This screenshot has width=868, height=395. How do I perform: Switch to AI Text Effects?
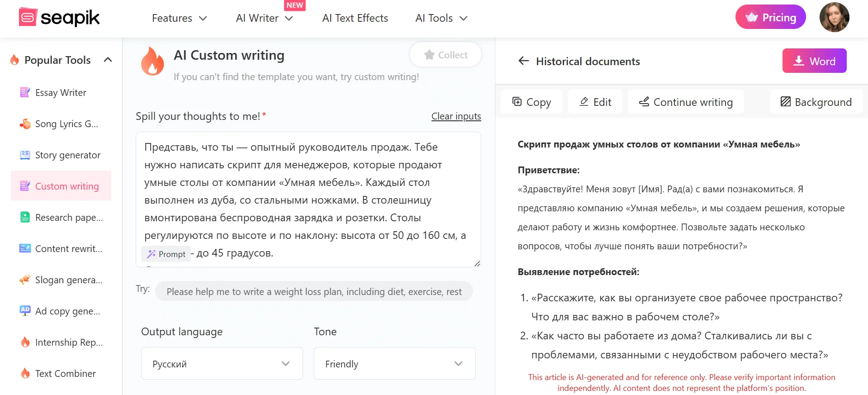click(355, 18)
